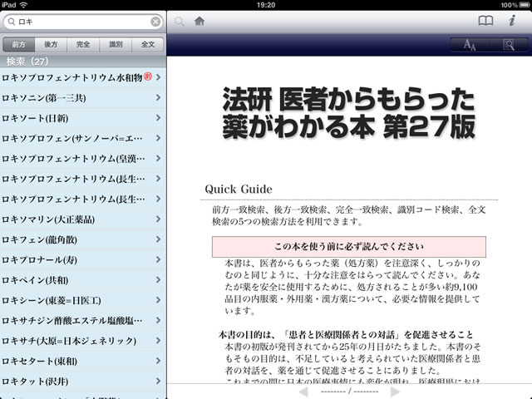Tap chevron on ロキペイン(共和) row

click(x=159, y=280)
